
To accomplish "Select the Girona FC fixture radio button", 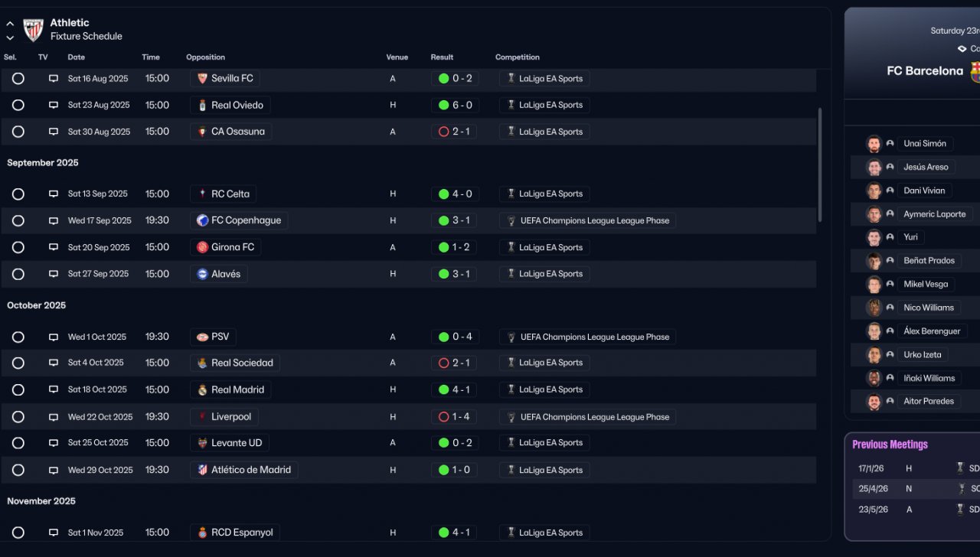I will pyautogui.click(x=18, y=247).
